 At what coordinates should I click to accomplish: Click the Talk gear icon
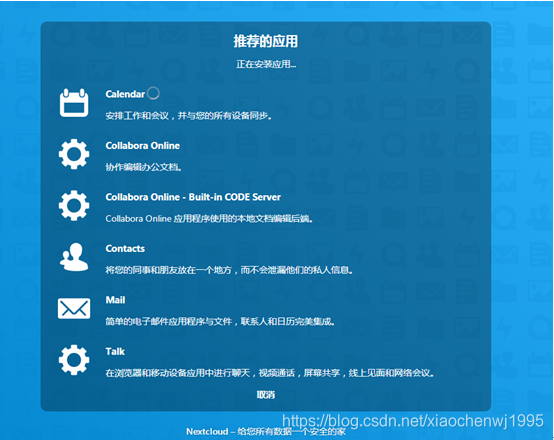[x=74, y=360]
